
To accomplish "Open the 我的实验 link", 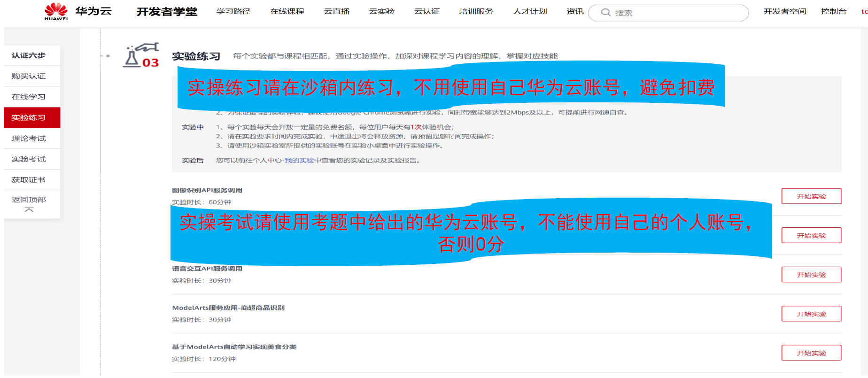I will coord(299,161).
